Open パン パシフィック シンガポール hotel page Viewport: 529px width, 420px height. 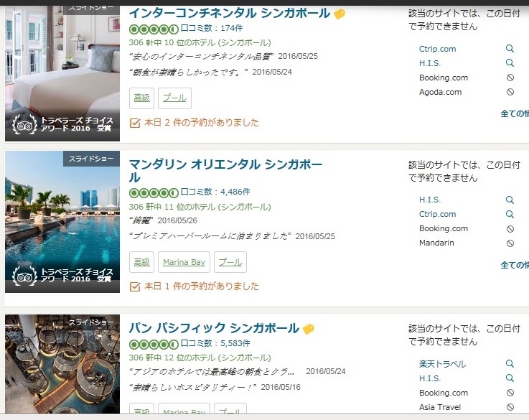(214, 328)
